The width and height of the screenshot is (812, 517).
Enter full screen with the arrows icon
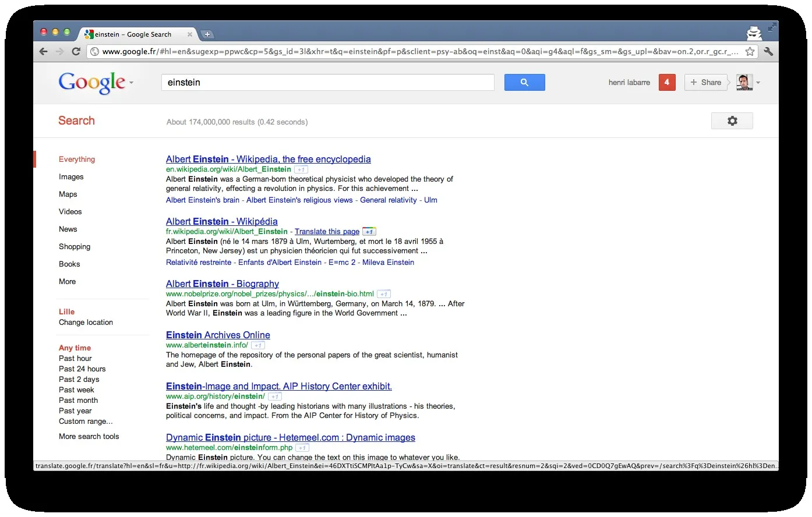(x=772, y=27)
